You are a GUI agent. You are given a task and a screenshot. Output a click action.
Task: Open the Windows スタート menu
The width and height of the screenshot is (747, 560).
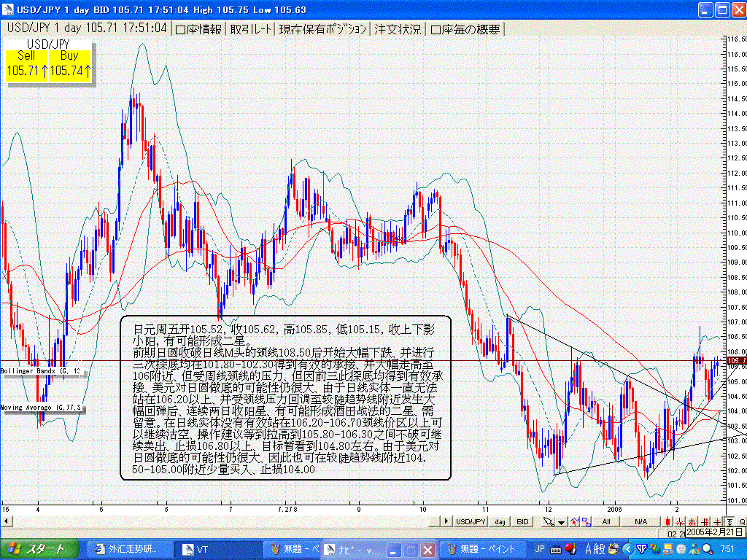36,549
